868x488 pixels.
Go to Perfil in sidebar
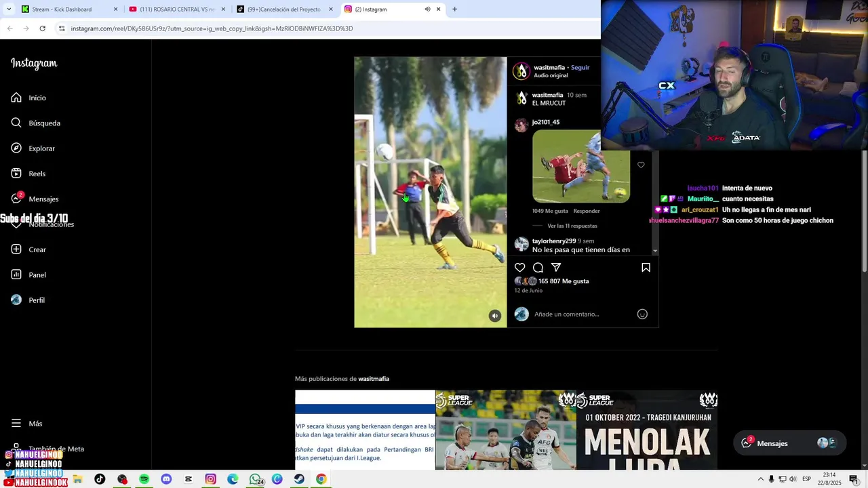point(28,300)
